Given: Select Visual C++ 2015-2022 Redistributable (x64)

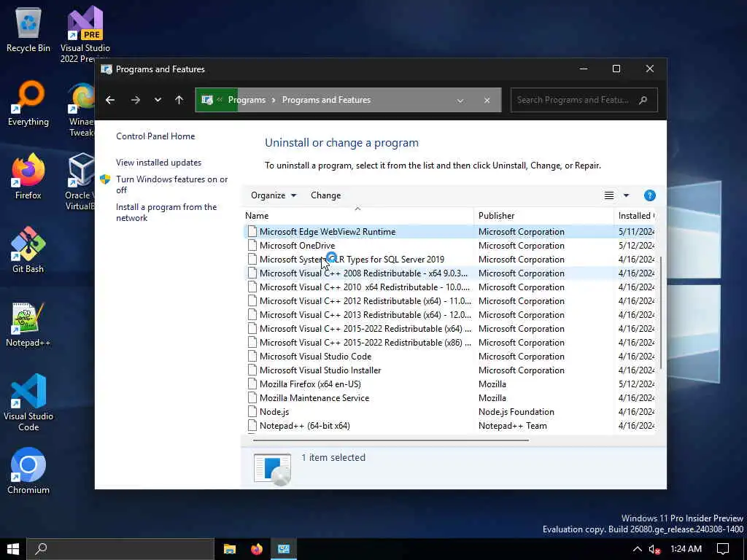Looking at the screenshot, I should click(x=449, y=329).
